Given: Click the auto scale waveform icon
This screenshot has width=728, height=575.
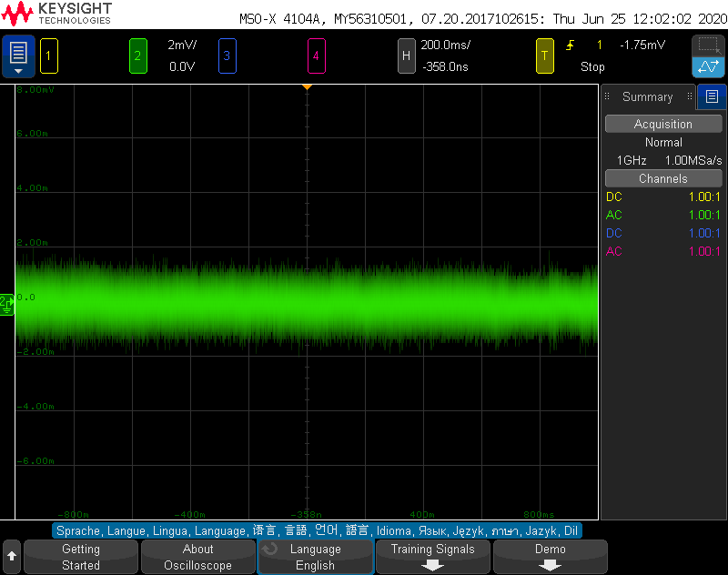Looking at the screenshot, I should pyautogui.click(x=708, y=66).
